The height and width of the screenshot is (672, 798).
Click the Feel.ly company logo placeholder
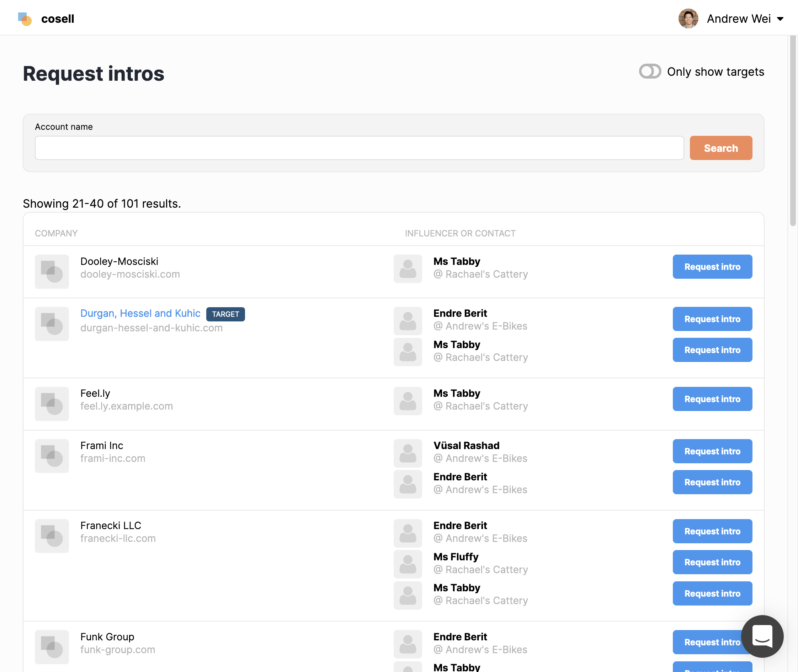pyautogui.click(x=52, y=404)
